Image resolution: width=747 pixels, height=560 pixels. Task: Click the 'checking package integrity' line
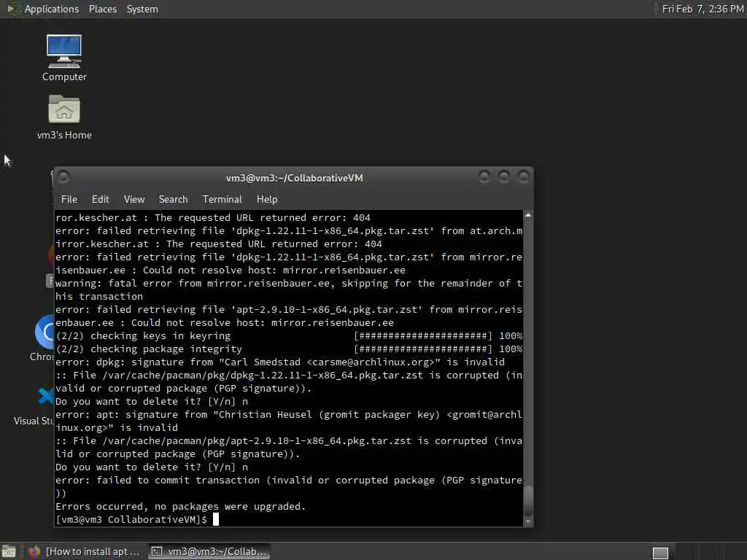289,349
